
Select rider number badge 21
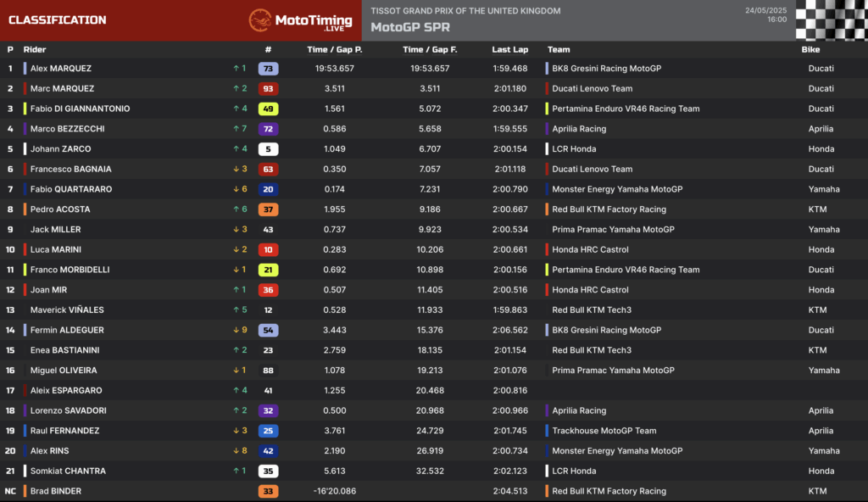click(268, 270)
